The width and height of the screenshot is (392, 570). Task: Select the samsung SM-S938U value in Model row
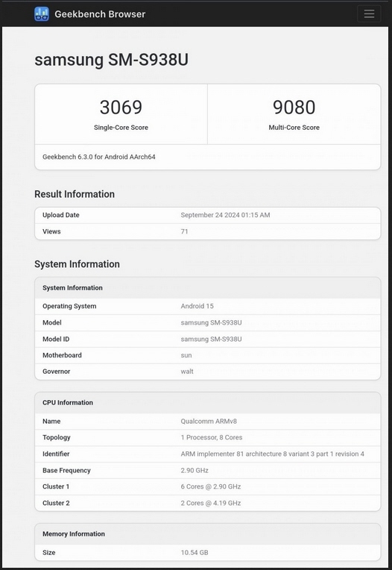click(x=211, y=323)
